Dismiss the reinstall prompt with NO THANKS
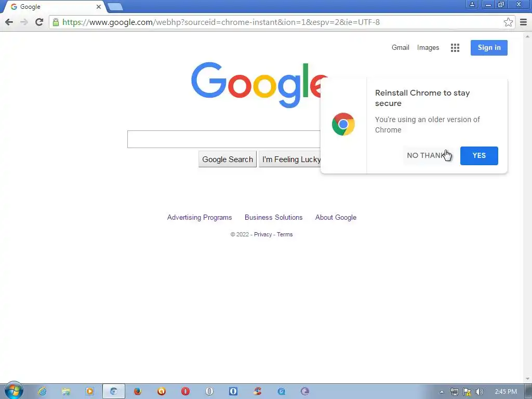The height and width of the screenshot is (399, 532). [428, 155]
